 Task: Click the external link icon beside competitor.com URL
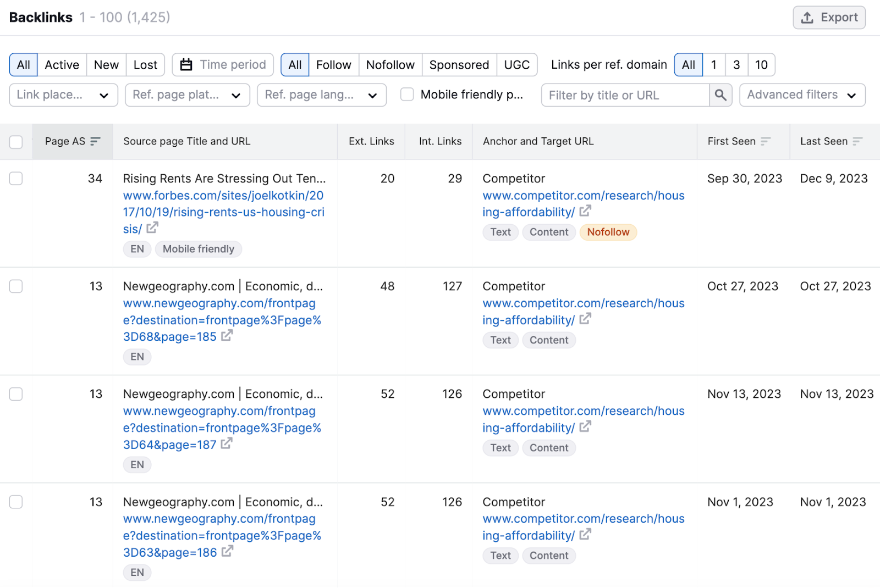pyautogui.click(x=585, y=210)
